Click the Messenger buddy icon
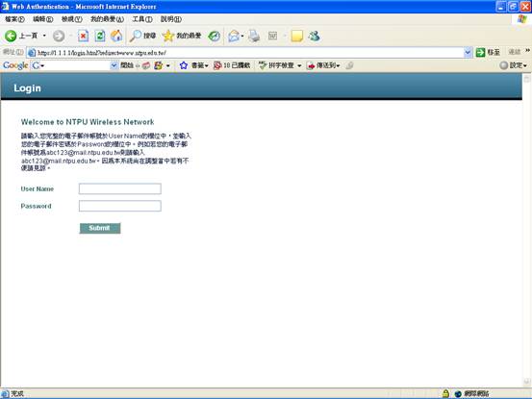This screenshot has height=399, width=532. 315,36
